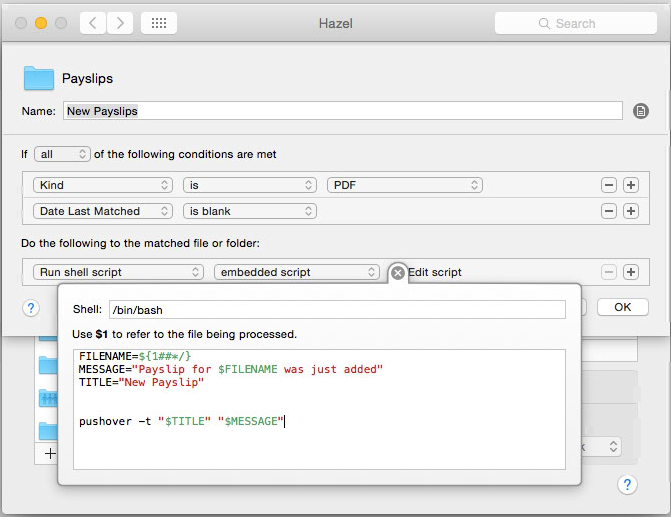Remove the Date Last Matched condition
671x517 pixels.
tap(608, 211)
